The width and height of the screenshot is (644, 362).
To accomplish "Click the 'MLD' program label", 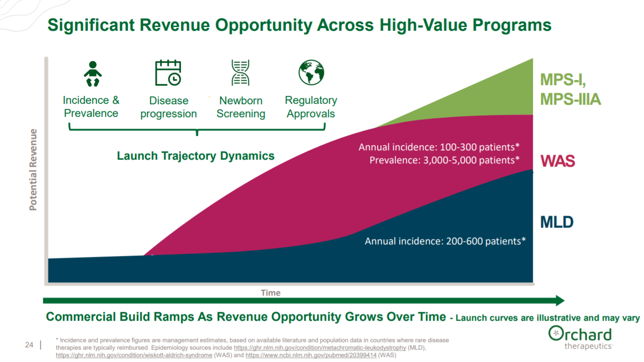I will (557, 222).
